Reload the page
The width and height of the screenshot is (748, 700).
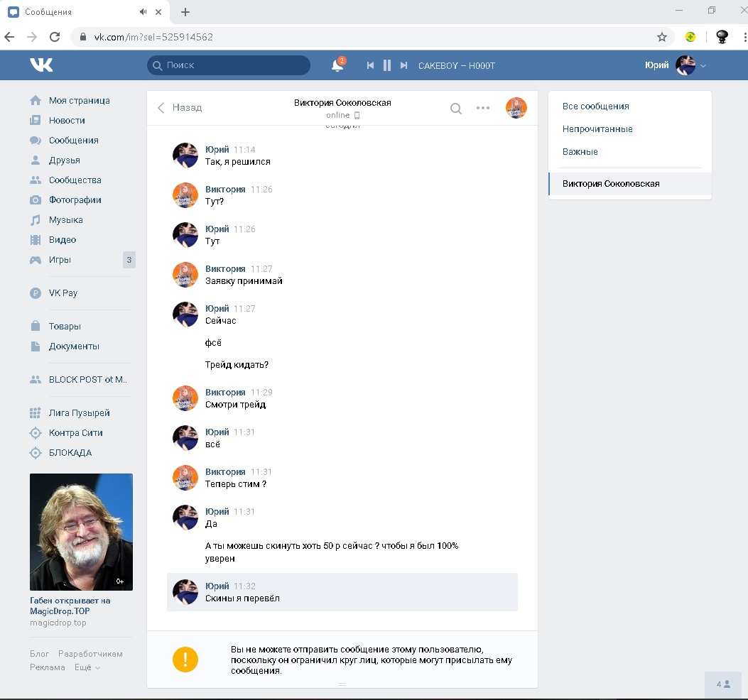click(55, 37)
